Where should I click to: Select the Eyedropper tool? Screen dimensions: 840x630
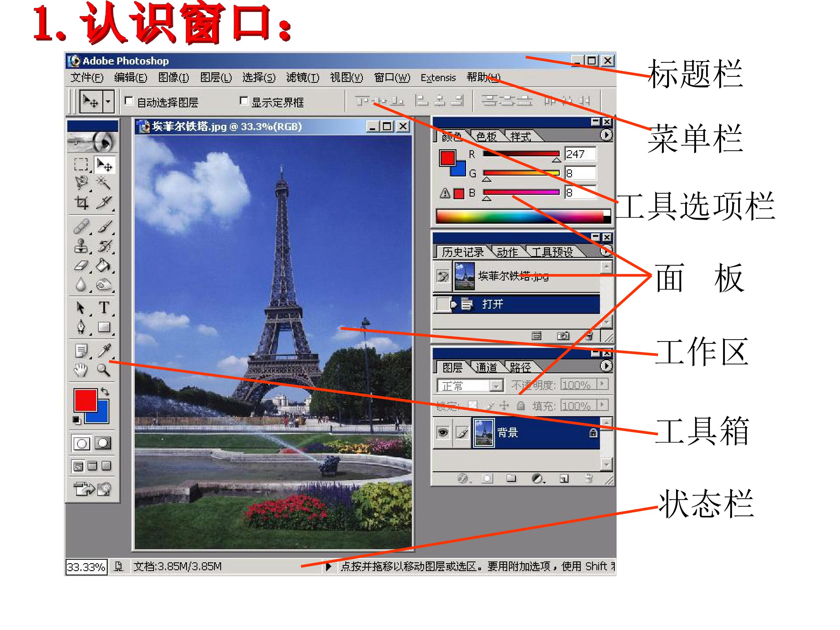pyautogui.click(x=104, y=350)
